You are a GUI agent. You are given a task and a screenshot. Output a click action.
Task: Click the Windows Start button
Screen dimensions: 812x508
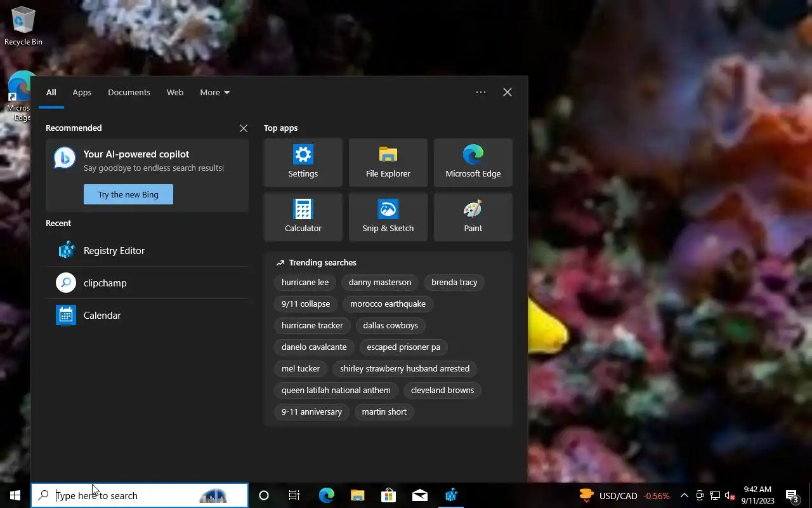pos(15,495)
